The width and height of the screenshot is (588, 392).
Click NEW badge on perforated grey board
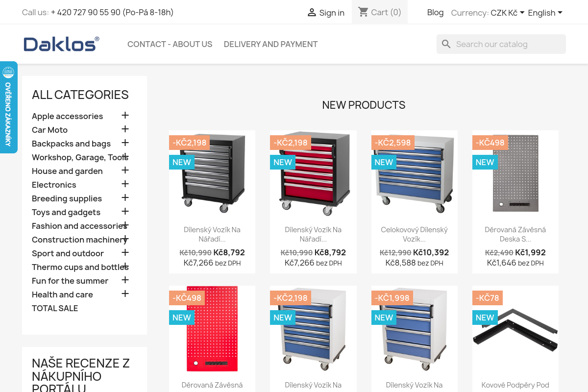tap(485, 162)
